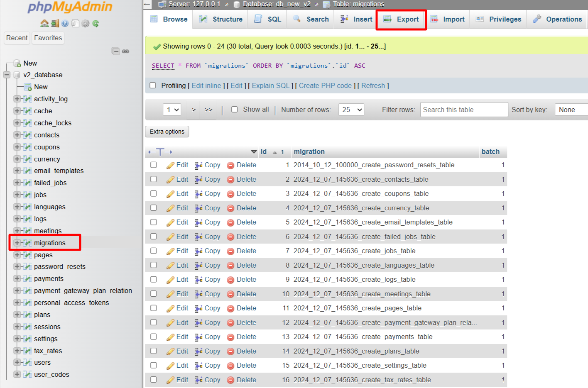
Task: Click the green reload navigation panel icon
Action: click(x=96, y=23)
